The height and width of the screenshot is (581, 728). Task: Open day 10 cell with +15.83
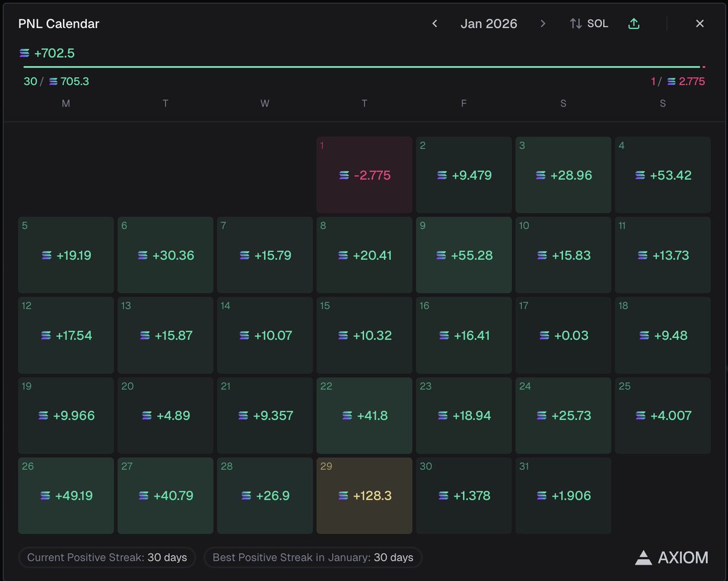[564, 255]
